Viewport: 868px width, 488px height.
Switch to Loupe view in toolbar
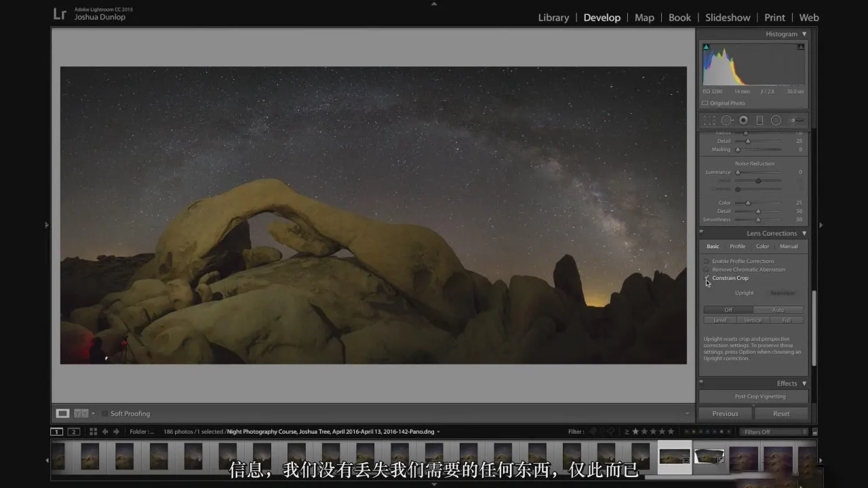62,413
